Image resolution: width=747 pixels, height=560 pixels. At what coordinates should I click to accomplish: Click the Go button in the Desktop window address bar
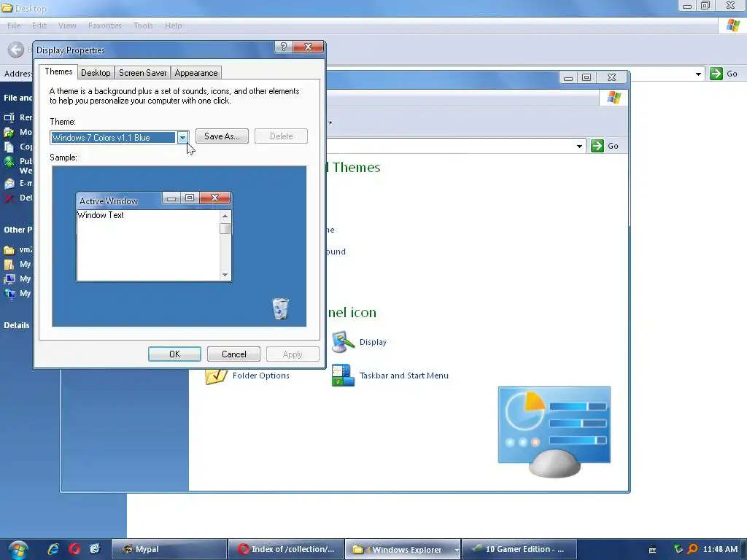click(724, 74)
